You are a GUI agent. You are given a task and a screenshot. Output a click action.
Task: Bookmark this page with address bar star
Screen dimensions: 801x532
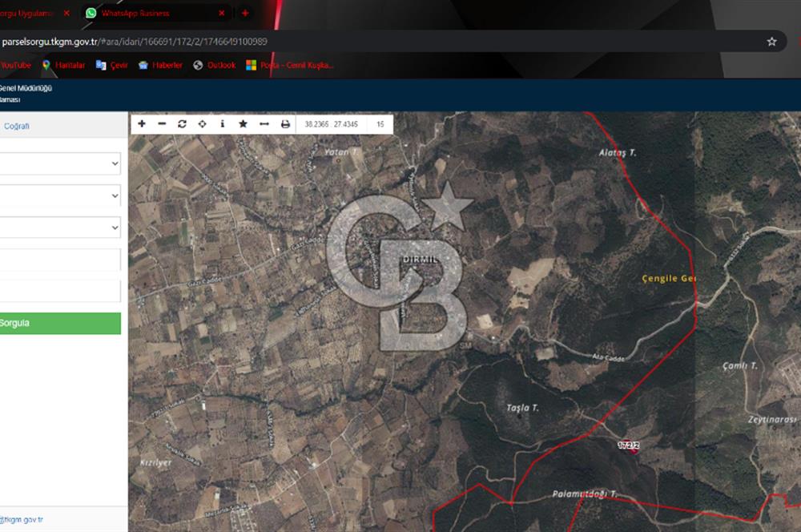[x=771, y=42]
